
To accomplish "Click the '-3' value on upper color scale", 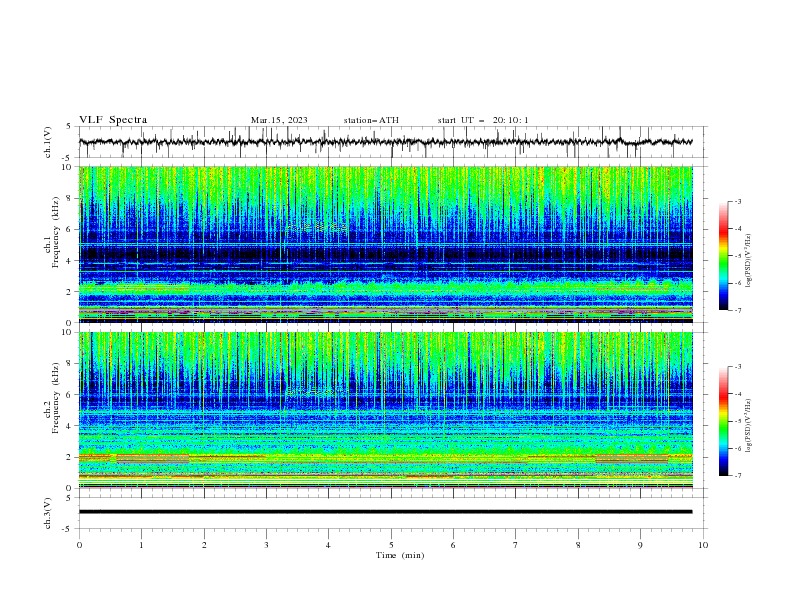I will tap(738, 201).
